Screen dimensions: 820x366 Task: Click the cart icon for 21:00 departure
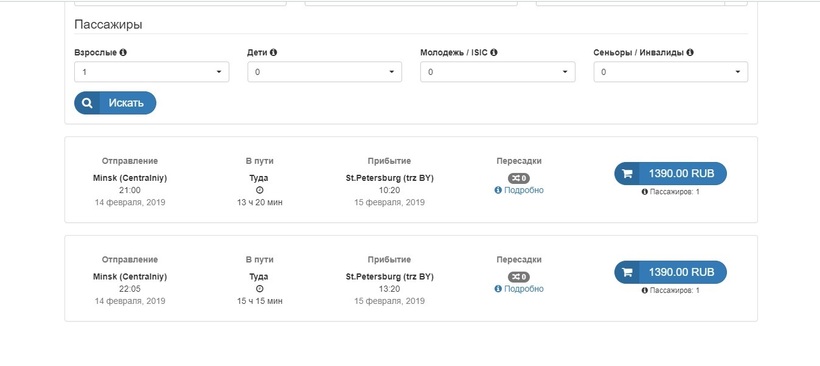627,174
